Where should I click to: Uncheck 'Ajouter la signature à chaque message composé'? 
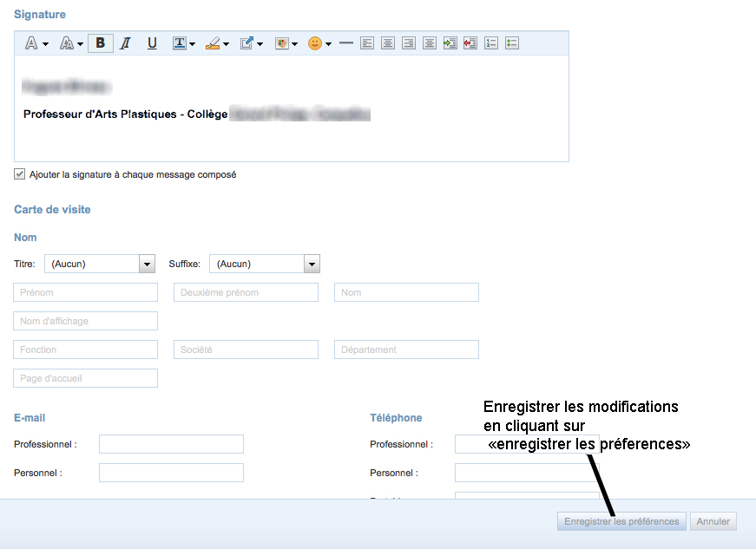[20, 174]
